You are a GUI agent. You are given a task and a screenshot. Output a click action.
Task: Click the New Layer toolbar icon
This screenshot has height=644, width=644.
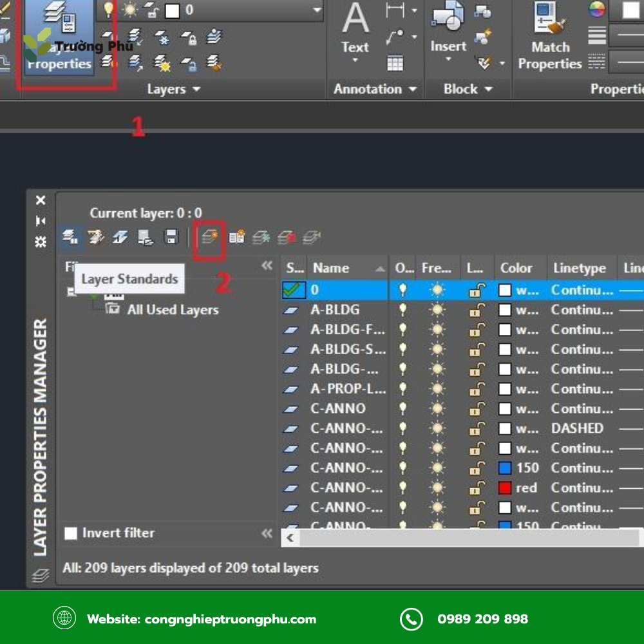[x=210, y=237]
